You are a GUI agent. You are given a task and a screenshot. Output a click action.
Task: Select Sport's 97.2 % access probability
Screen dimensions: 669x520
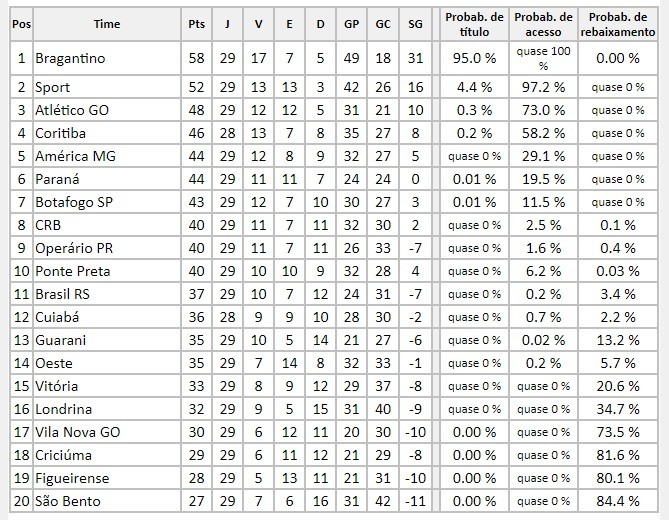543,87
